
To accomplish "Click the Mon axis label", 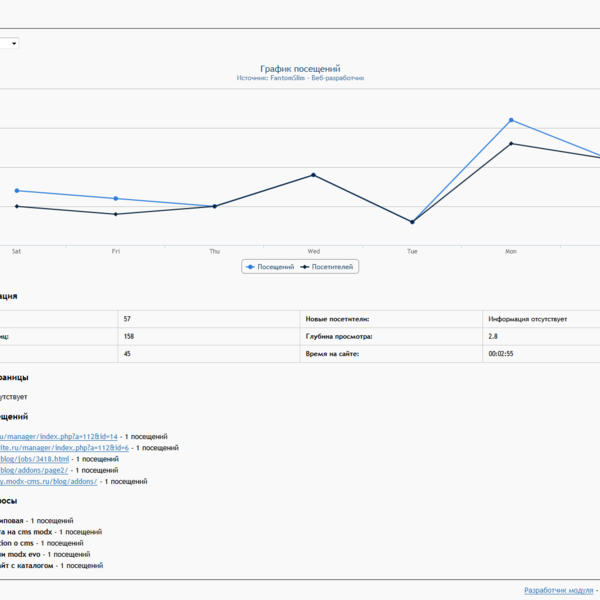I will click(x=511, y=251).
